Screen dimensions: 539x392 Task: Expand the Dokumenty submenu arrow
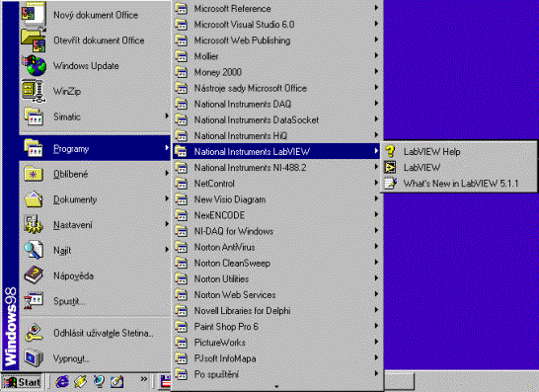point(167,198)
